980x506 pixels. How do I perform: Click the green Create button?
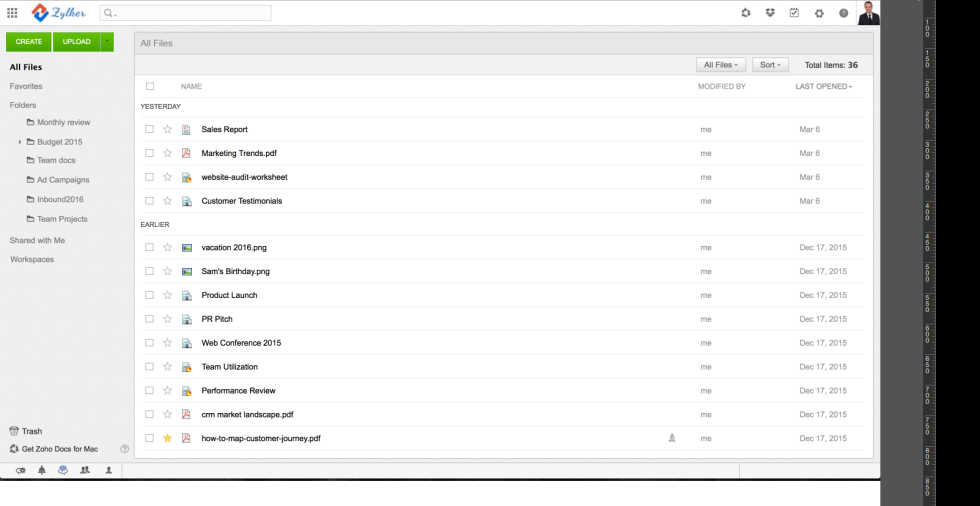coord(29,41)
